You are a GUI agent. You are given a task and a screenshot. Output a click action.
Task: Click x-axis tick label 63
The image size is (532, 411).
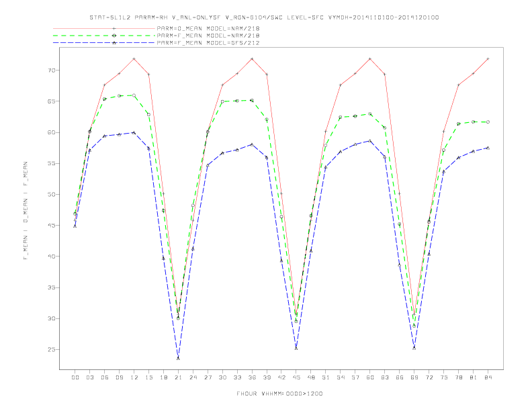pos(385,377)
